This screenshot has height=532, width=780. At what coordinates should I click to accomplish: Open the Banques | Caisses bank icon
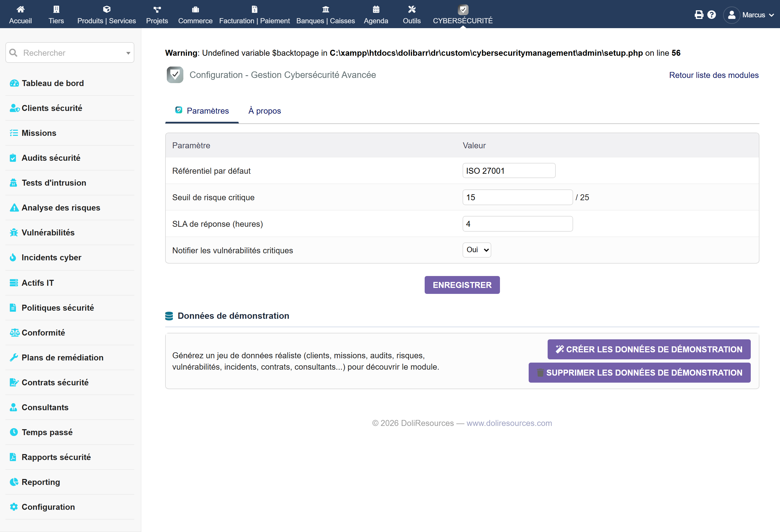click(326, 9)
